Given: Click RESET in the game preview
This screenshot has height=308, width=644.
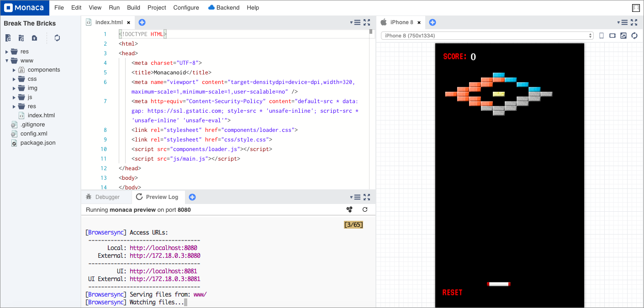Looking at the screenshot, I should coord(452,292).
